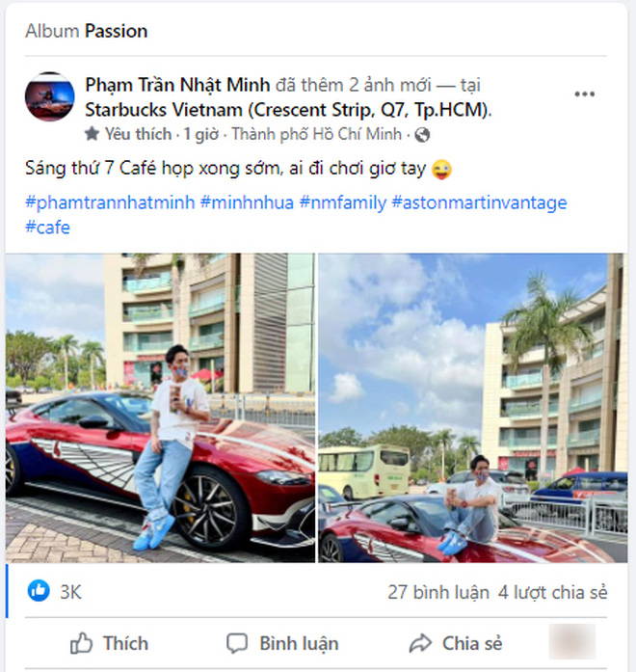Open Starbucks Vietnam location link
Viewport: 636px width, 672px height.
pos(287,109)
